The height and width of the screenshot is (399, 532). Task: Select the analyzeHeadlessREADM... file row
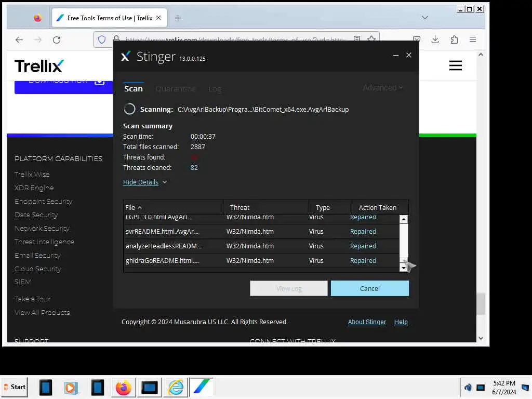[x=261, y=246]
